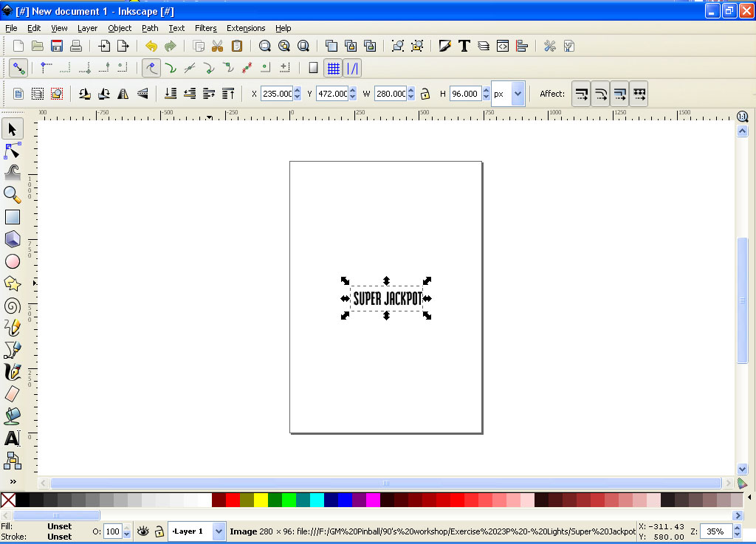Activate the Spiral tool
The image size is (756, 544).
click(13, 306)
